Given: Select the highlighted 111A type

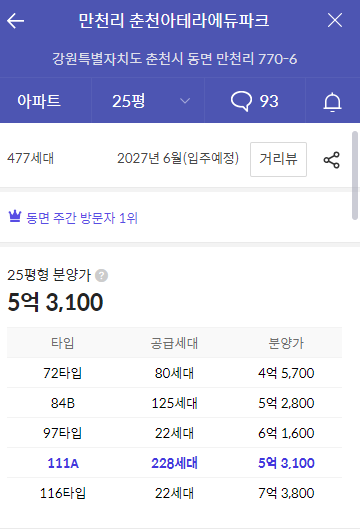Looking at the screenshot, I should (x=174, y=463).
